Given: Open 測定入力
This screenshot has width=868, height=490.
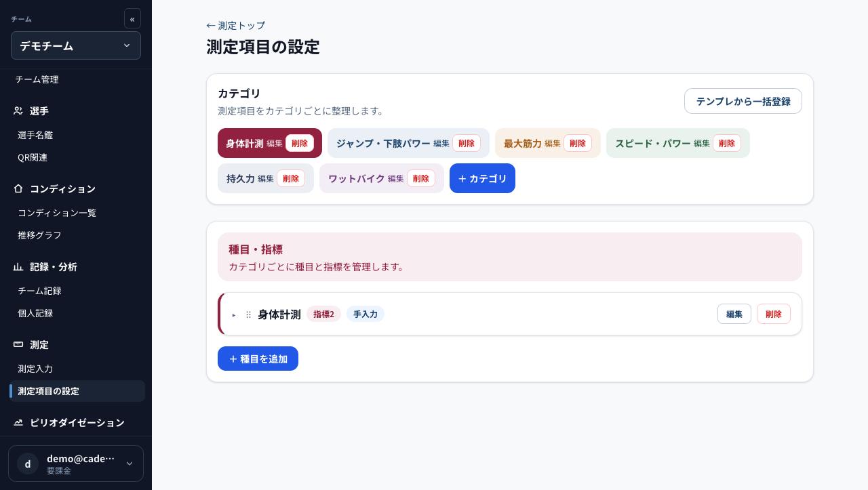Looking at the screenshot, I should (35, 369).
